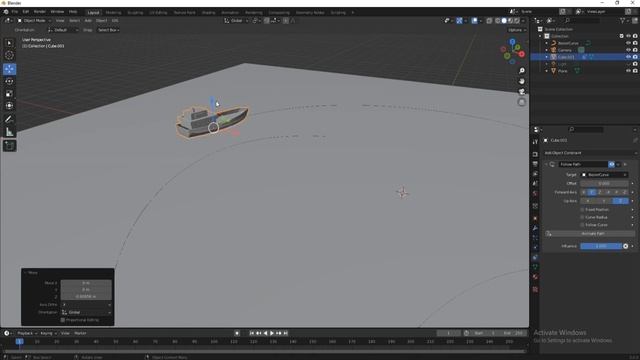Open the Axis Ortho dropdown in Move panel

click(86, 304)
